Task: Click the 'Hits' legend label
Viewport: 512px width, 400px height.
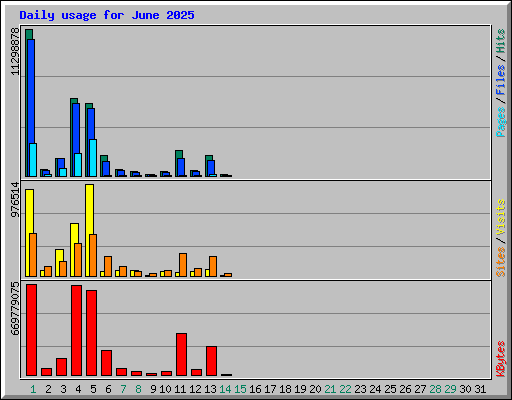Action: pyautogui.click(x=500, y=41)
